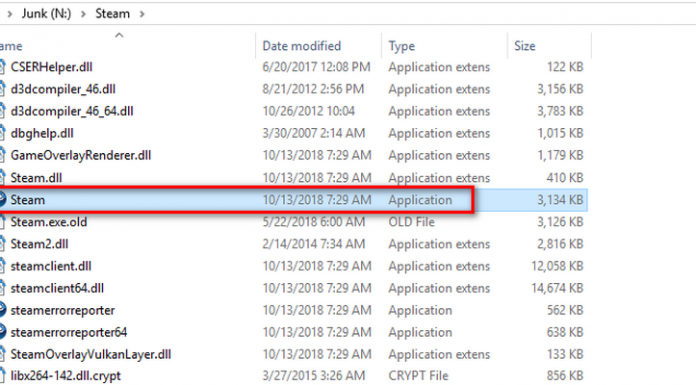Screen dimensions: 696x385
Task: Select the d3dcompiler_46_64.dll file
Action: coord(72,111)
